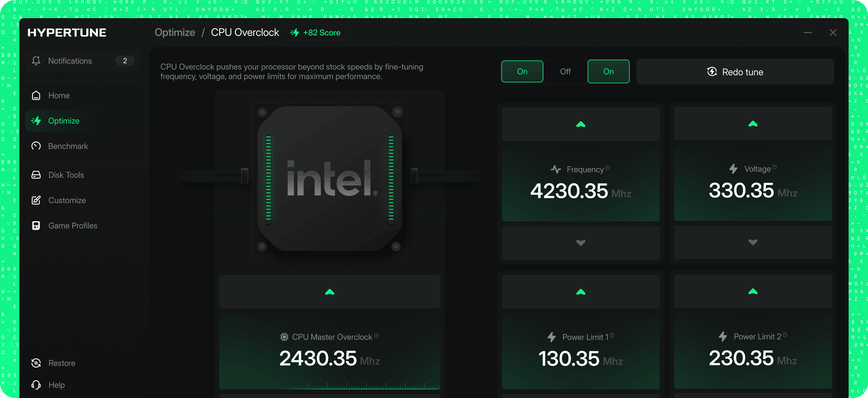This screenshot has height=398, width=868.
Task: Open Game Profiles section
Action: click(83, 226)
